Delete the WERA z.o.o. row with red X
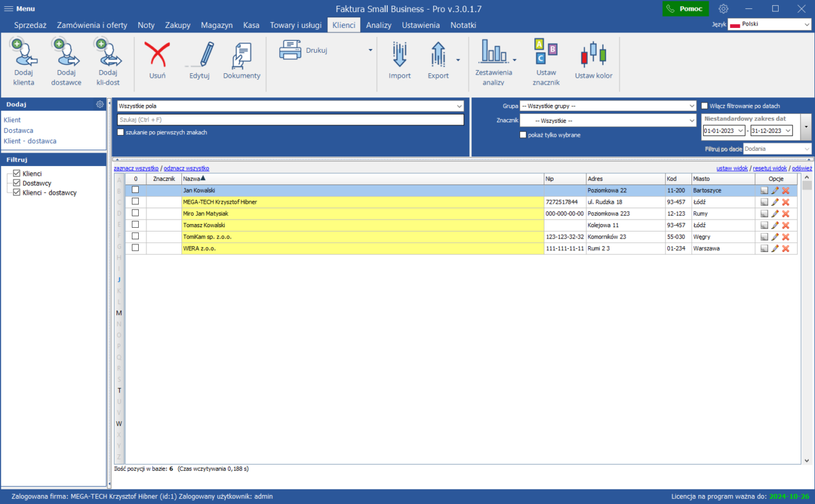Screen dimensions: 815x504 (786, 248)
